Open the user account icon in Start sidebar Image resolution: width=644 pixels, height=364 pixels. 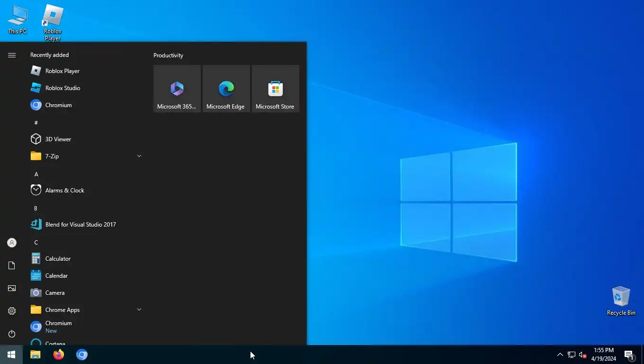pyautogui.click(x=12, y=243)
